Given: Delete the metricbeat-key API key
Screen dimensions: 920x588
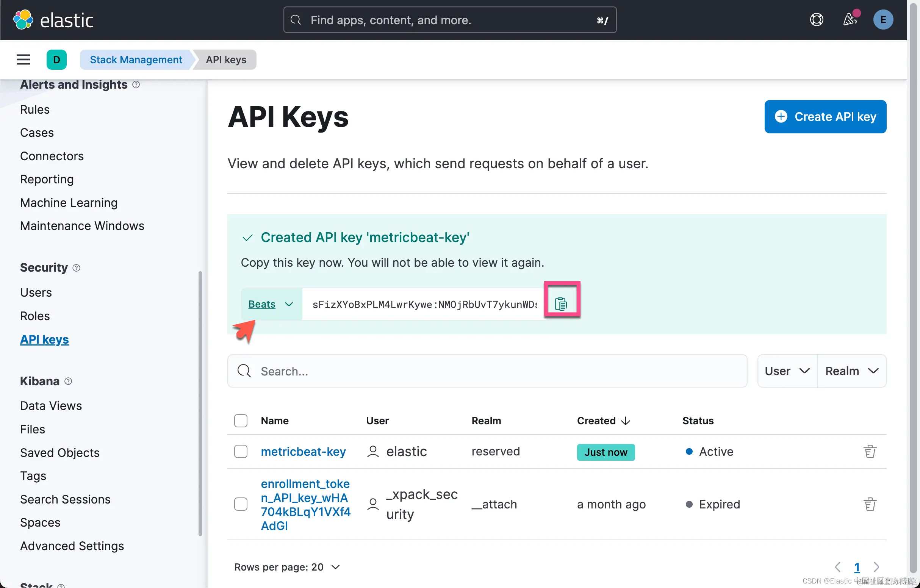Looking at the screenshot, I should click(x=870, y=452).
